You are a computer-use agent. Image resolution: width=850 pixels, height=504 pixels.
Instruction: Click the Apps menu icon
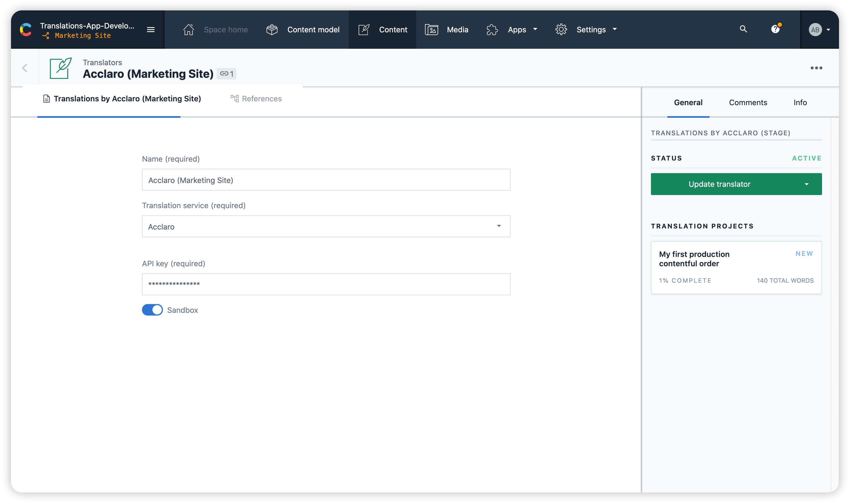493,29
